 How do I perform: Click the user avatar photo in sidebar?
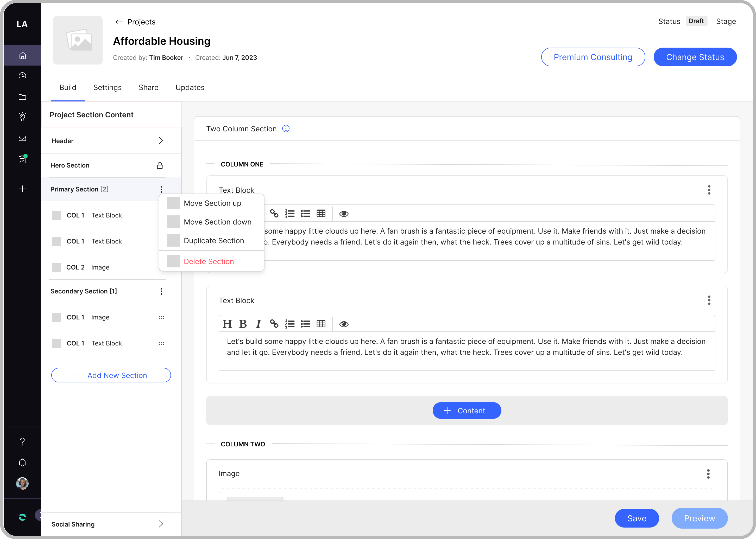22,483
